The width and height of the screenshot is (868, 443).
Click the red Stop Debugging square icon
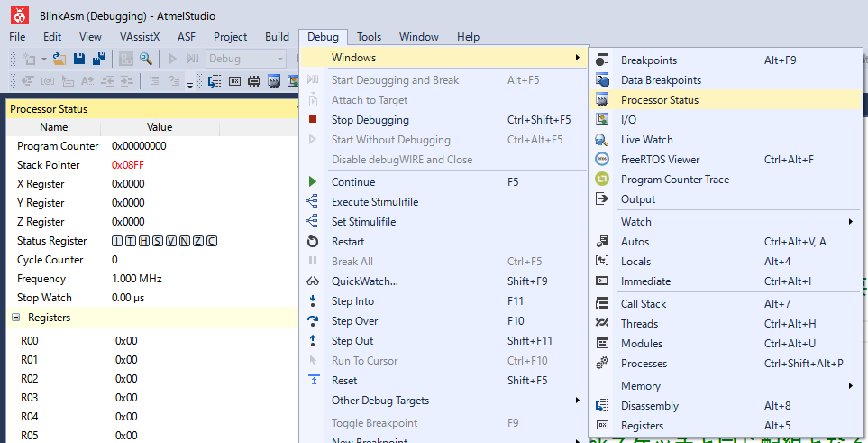[x=313, y=119]
